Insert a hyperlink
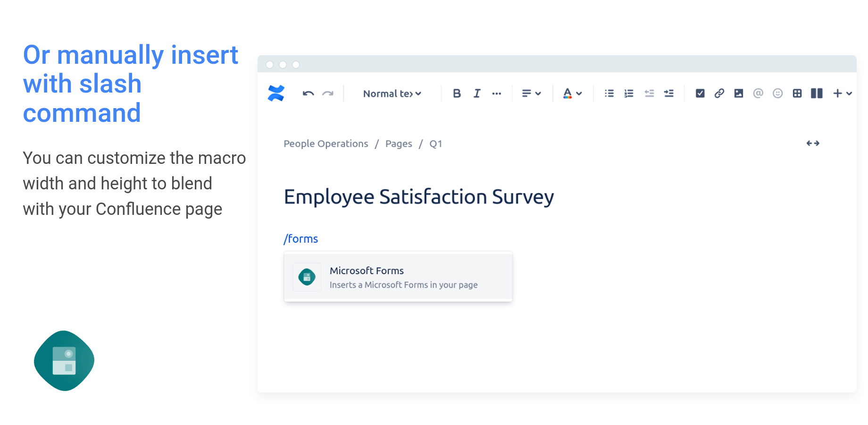This screenshot has width=868, height=425. click(719, 93)
